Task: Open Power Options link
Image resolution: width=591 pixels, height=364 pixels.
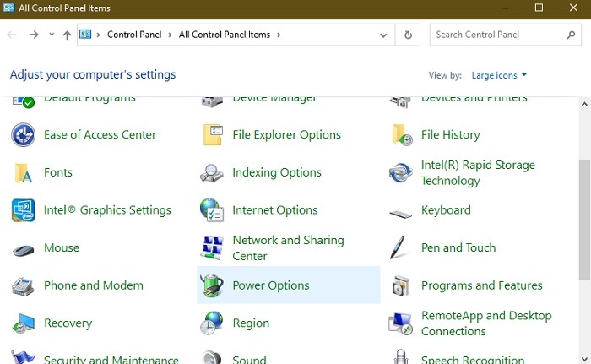Action: pos(271,285)
